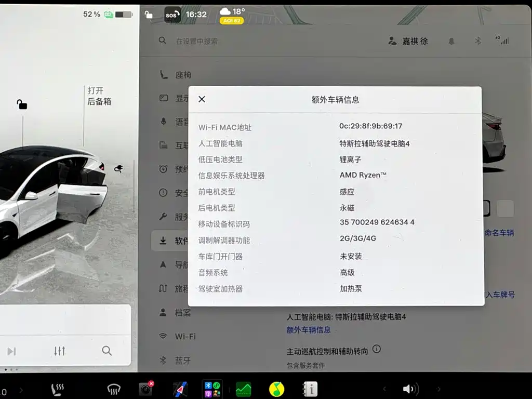Tap 打开后备箱 to open the trunk

click(x=99, y=96)
